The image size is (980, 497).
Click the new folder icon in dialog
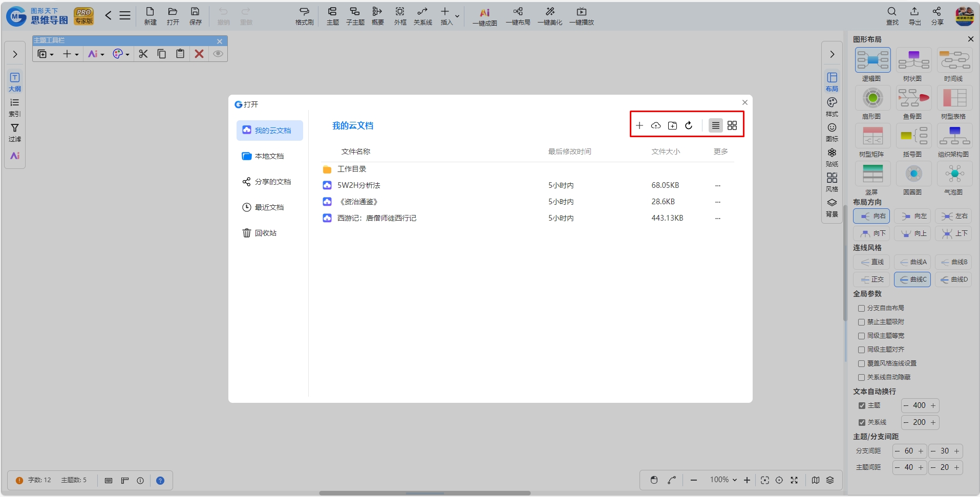[x=672, y=125]
